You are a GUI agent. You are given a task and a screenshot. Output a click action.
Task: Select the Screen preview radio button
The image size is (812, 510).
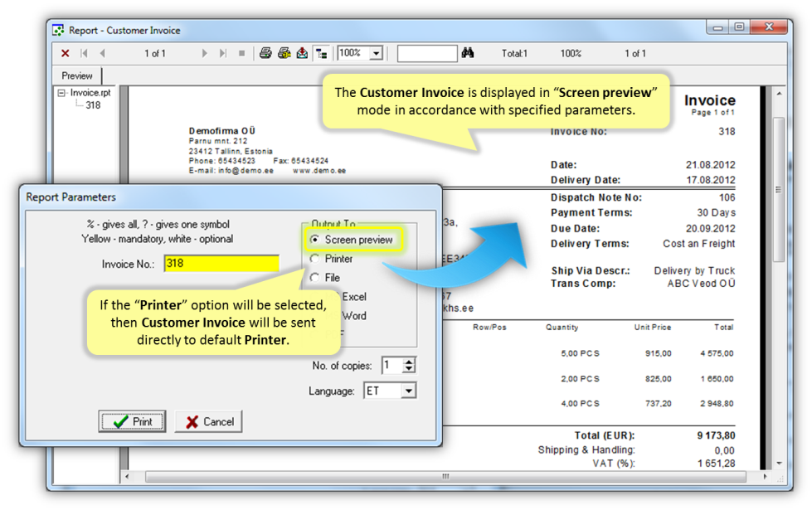click(314, 240)
